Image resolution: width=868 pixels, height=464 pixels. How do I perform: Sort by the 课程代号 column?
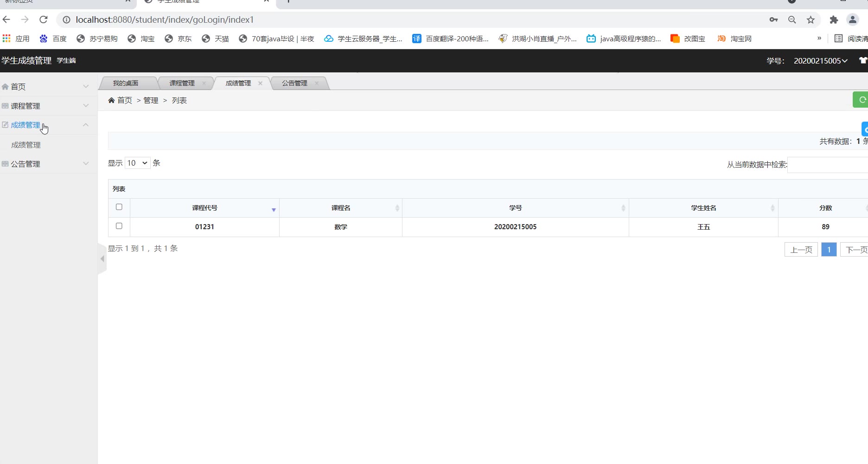click(x=204, y=208)
